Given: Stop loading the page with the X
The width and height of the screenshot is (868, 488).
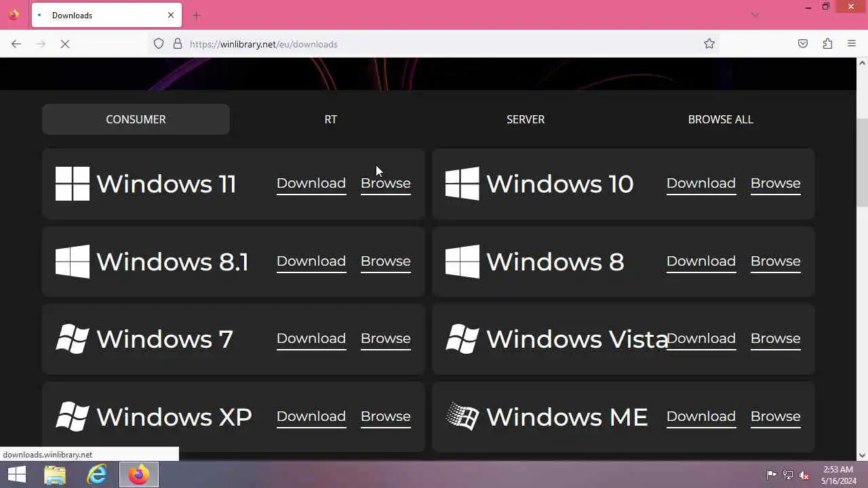Looking at the screenshot, I should click(65, 44).
